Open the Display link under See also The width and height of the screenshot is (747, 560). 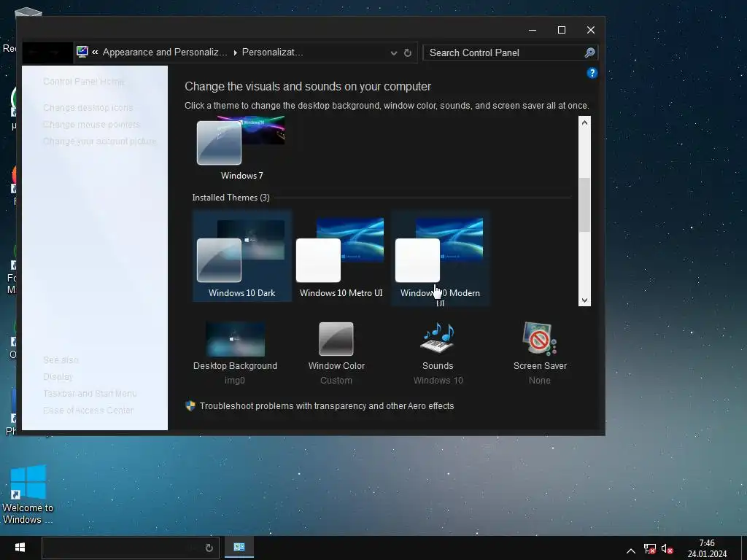click(x=58, y=377)
